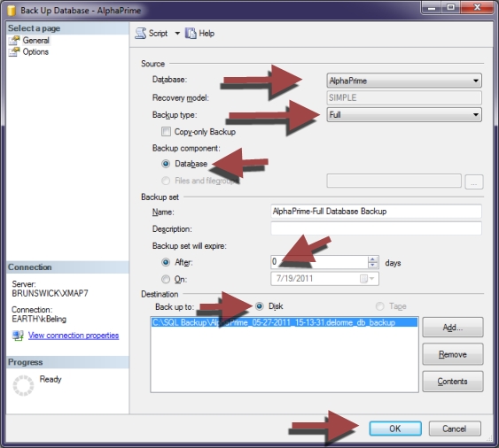Click the database cylinder icon in title bar
This screenshot has height=448, width=499.
(x=12, y=10)
